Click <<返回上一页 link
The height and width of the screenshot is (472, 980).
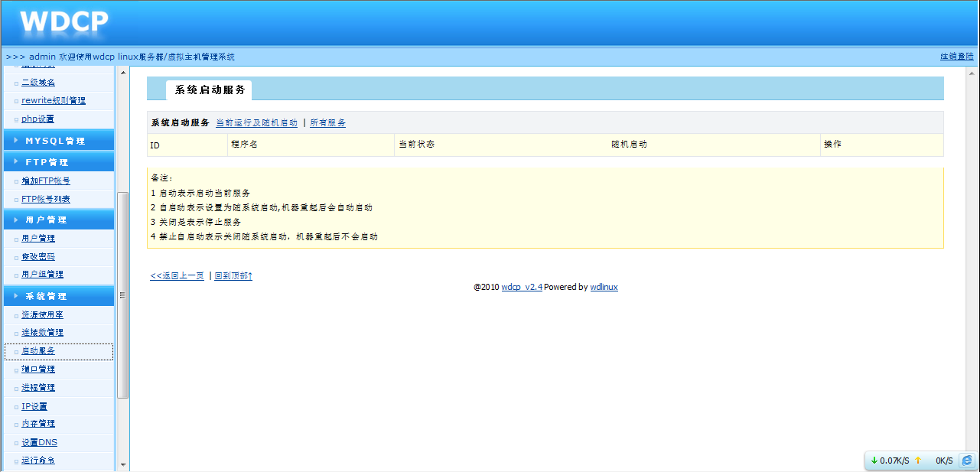pyautogui.click(x=177, y=275)
